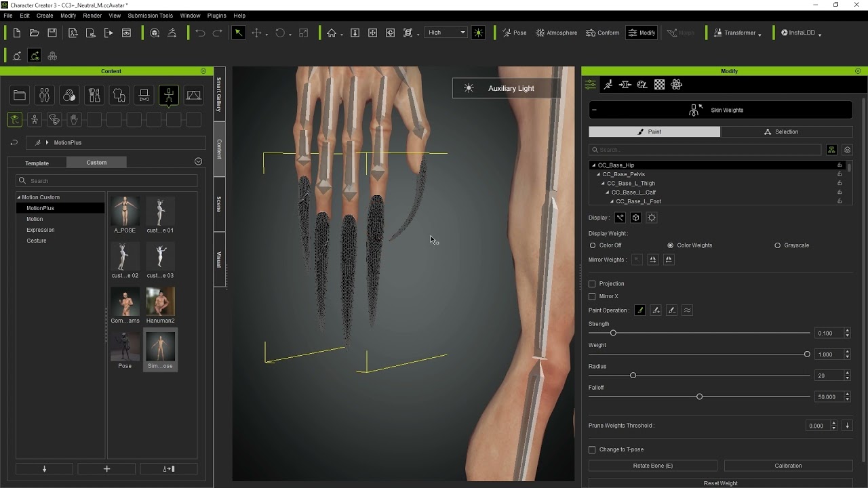
Task: Click the bone hierarchy view icon by search
Action: pyautogui.click(x=831, y=150)
